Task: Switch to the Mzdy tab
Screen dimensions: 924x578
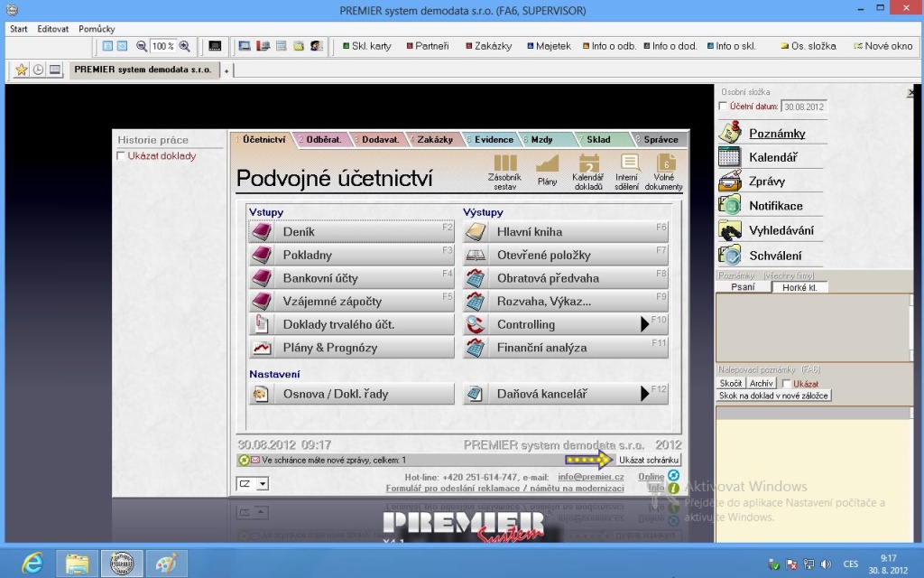Action: [541, 140]
